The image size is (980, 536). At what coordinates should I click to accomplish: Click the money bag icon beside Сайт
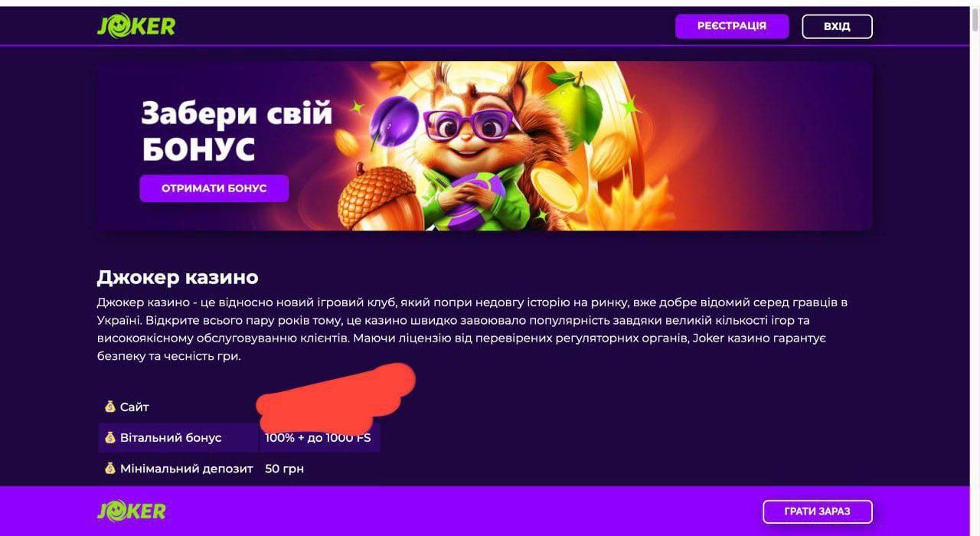point(109,407)
